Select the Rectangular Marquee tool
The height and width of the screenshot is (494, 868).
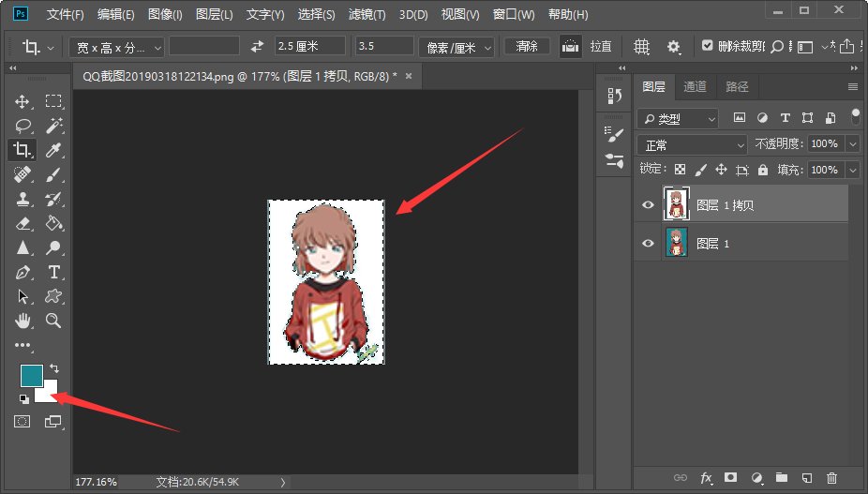click(53, 101)
